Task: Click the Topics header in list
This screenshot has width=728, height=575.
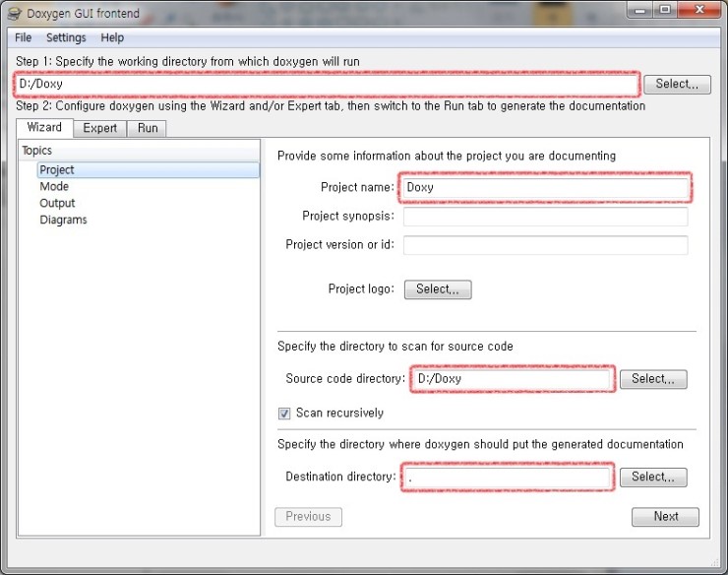Action: (x=140, y=151)
